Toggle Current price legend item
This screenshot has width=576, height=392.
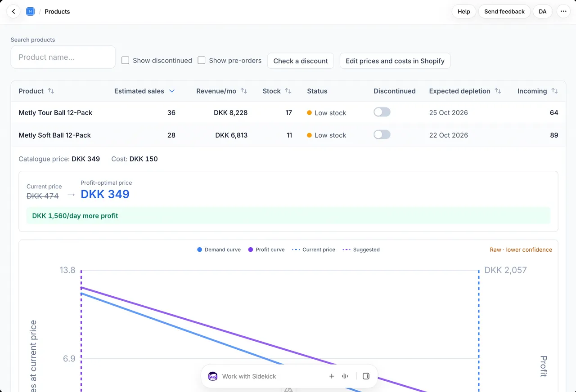click(x=314, y=249)
